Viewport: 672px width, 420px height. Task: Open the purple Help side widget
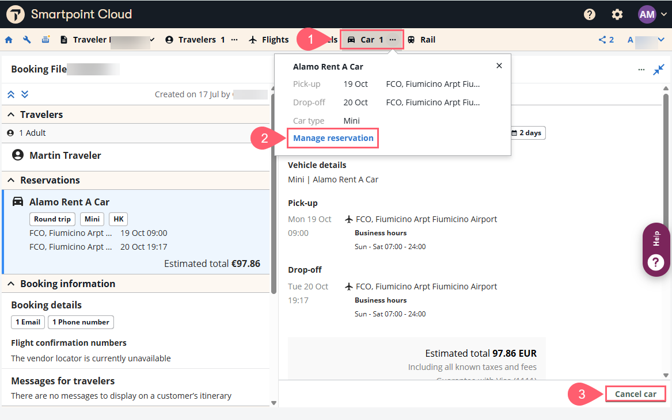656,250
